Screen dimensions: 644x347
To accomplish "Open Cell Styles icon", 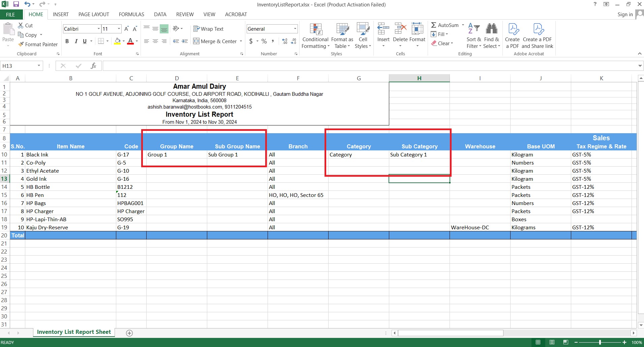I will 363,29.
